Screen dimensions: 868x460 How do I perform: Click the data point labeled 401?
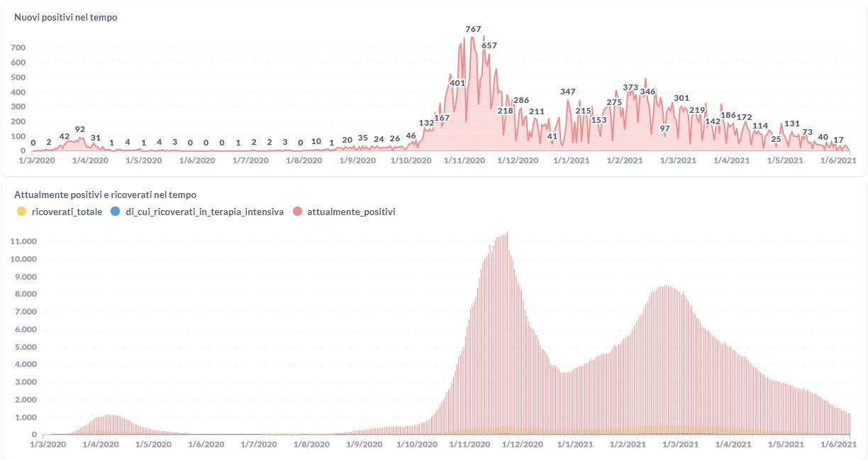tap(457, 83)
